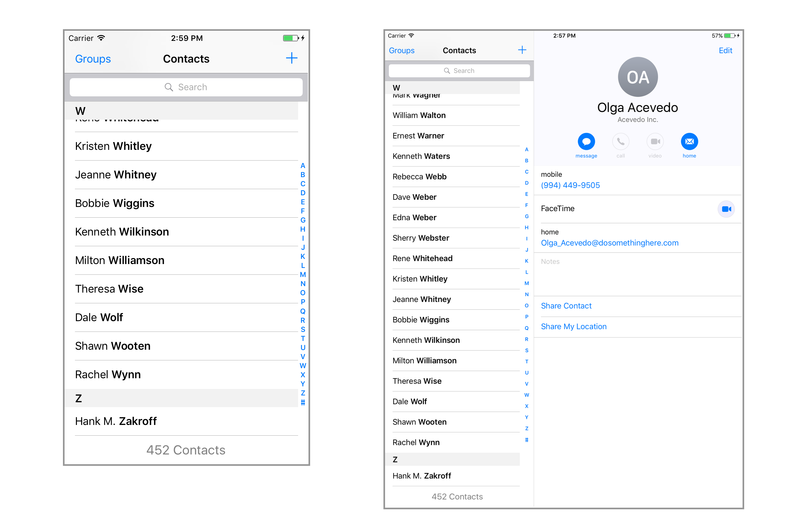Tap the iPhone Wi-Fi status icon
This screenshot has height=532, width=811.
click(x=101, y=38)
